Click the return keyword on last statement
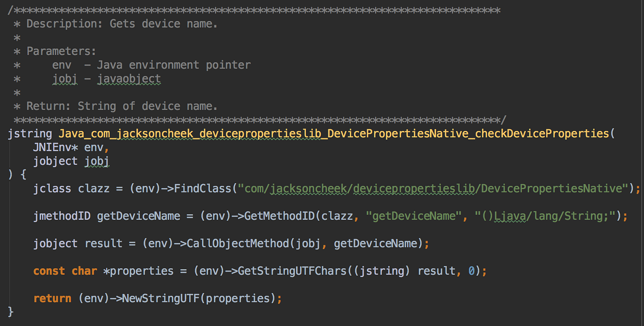The width and height of the screenshot is (644, 326). [x=52, y=298]
